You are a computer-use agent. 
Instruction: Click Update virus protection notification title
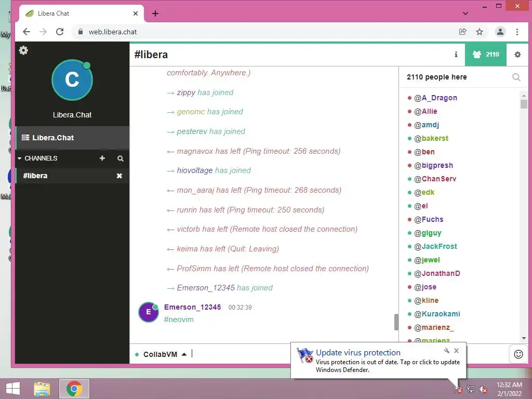tap(358, 353)
